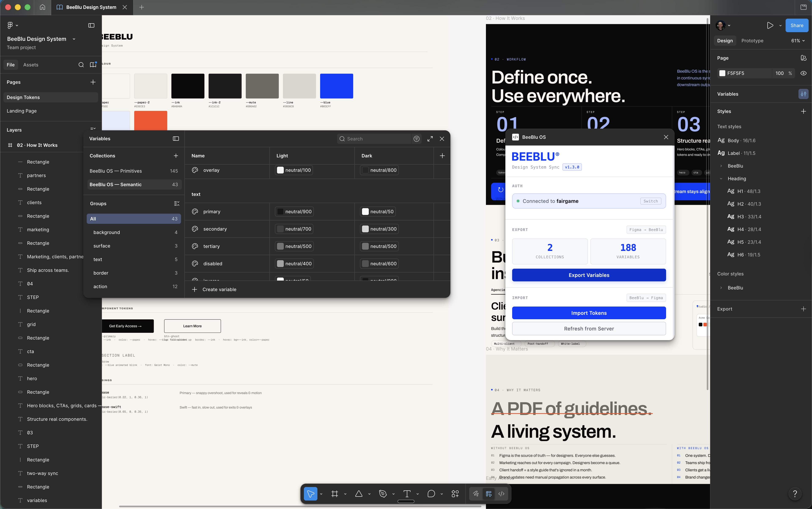Click Export Variables in BeeBlu OS plugin

[x=588, y=275]
